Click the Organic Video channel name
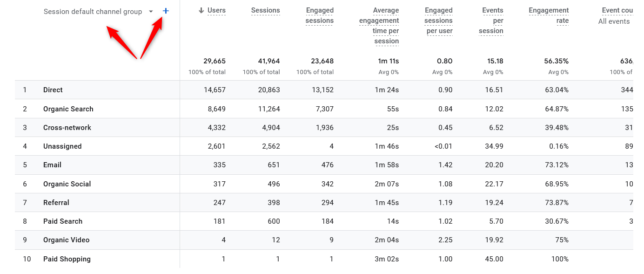The height and width of the screenshot is (274, 644). (x=65, y=240)
